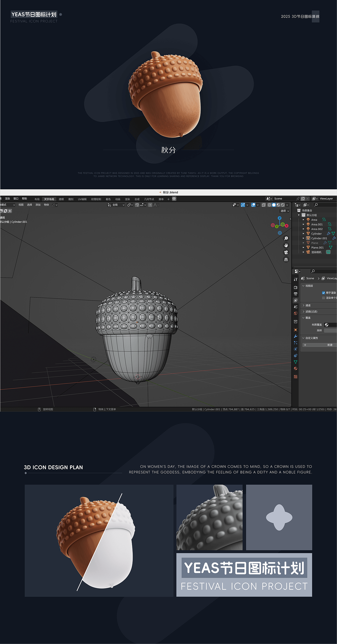Open the Texture properties tab icon
Screen dimensions: 337x644
295,377
